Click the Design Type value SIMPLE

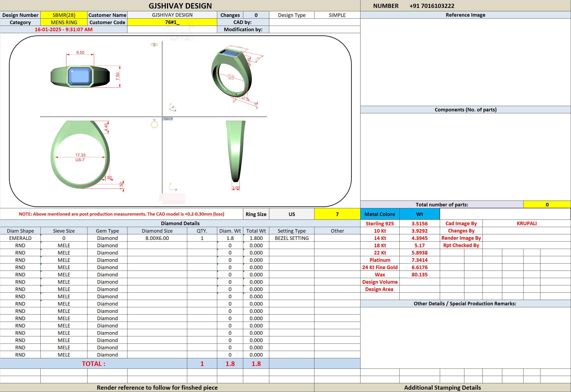(x=337, y=15)
